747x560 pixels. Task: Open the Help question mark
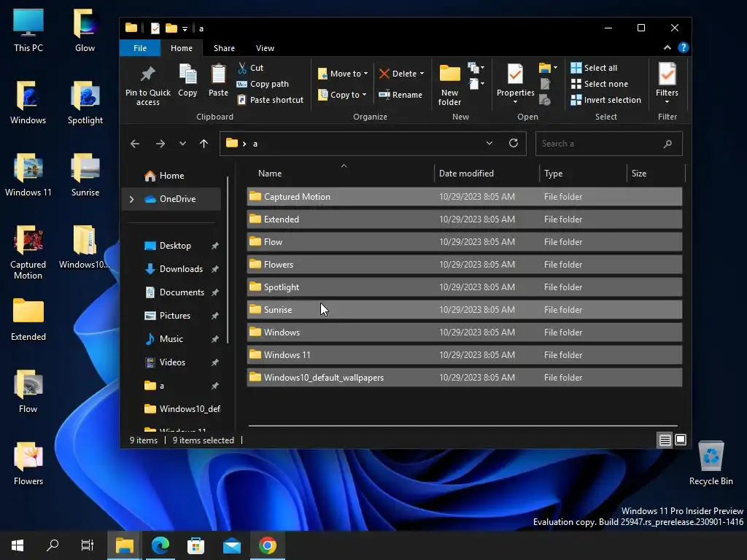(683, 47)
